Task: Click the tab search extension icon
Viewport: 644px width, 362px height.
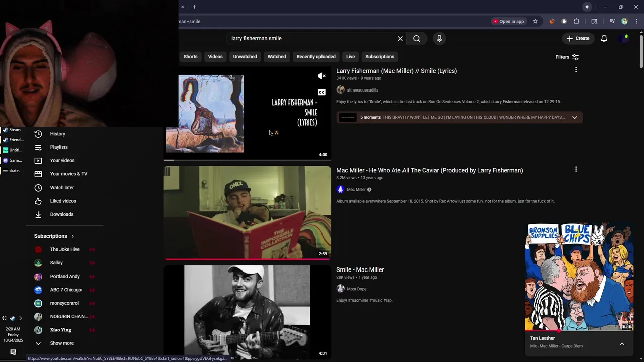Action: (594, 21)
